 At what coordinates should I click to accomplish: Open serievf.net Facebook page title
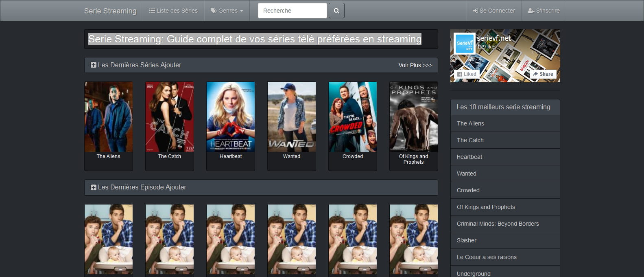[x=494, y=38]
